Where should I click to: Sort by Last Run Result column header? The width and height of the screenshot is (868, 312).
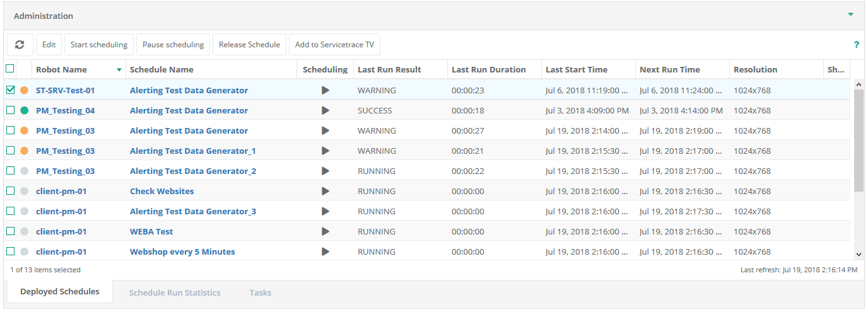click(389, 69)
